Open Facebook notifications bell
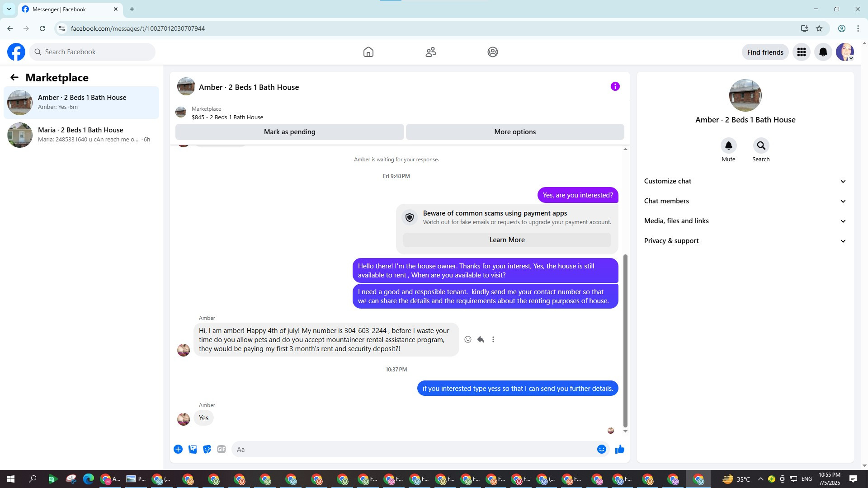The image size is (868, 488). coord(823,52)
